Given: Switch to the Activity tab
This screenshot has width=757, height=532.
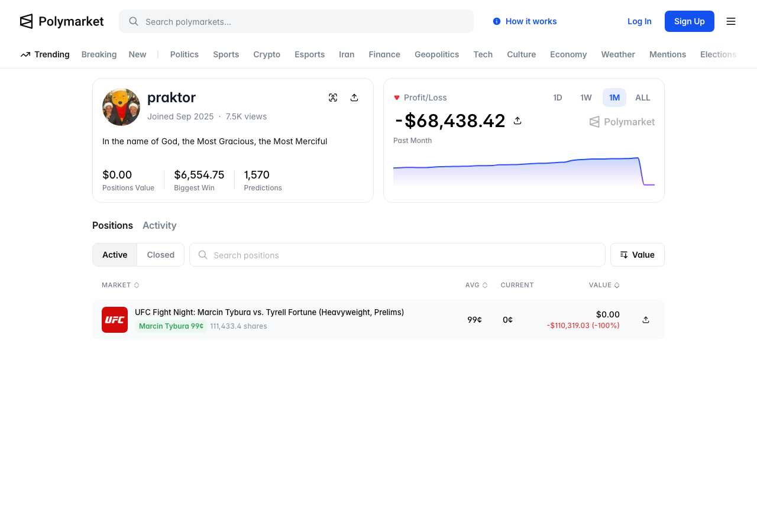Looking at the screenshot, I should pos(159,225).
